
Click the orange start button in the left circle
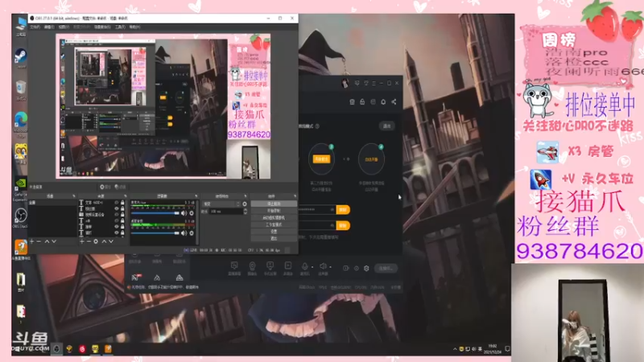tap(321, 158)
